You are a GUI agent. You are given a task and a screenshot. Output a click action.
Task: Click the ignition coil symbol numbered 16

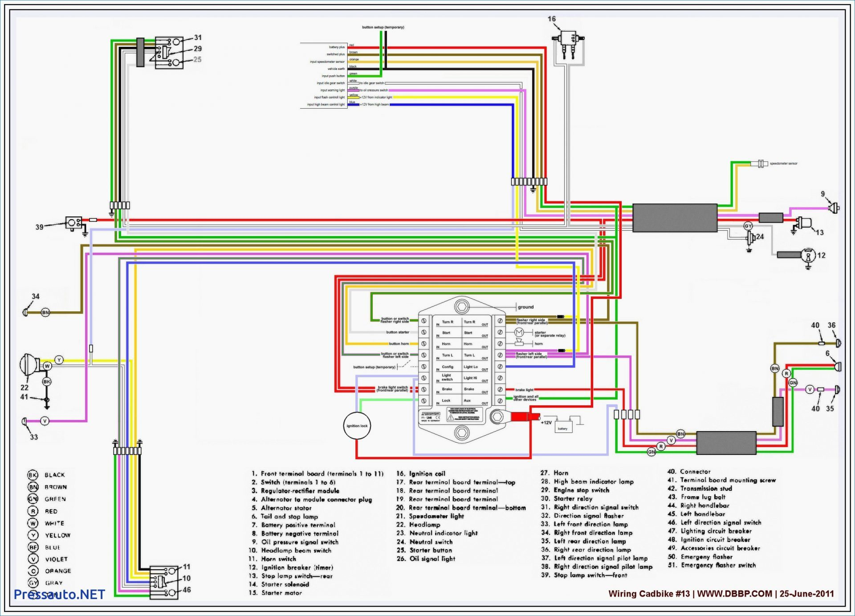pyautogui.click(x=569, y=39)
